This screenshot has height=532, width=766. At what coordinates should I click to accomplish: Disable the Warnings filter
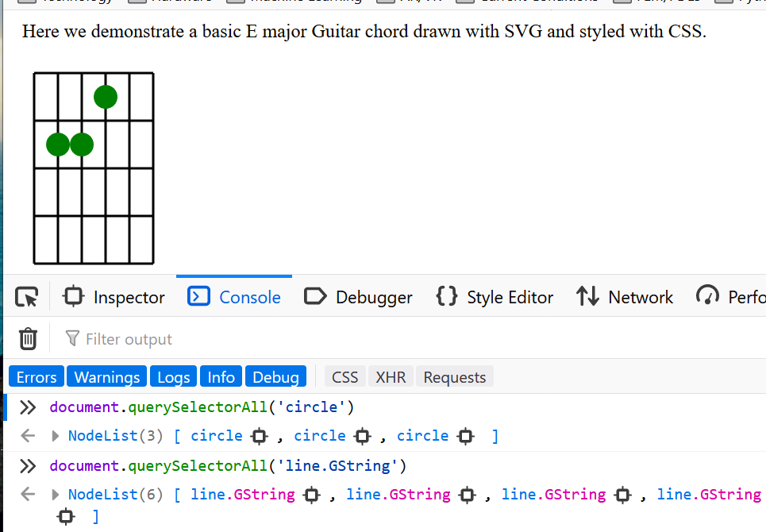click(106, 376)
